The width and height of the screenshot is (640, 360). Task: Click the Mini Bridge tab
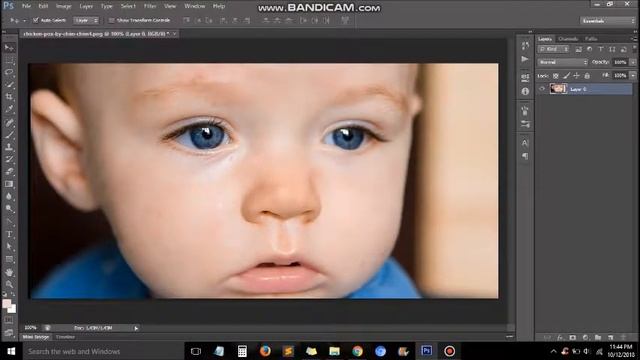[x=36, y=337]
